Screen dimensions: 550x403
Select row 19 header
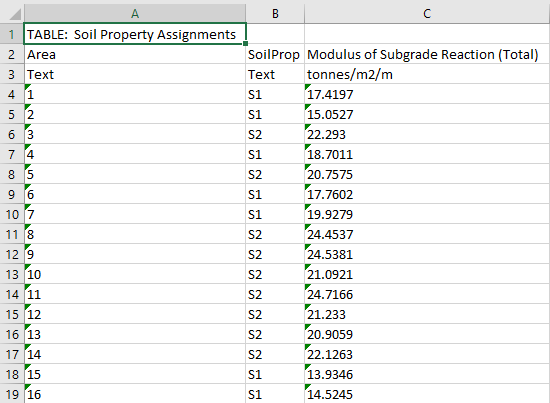(x=12, y=394)
